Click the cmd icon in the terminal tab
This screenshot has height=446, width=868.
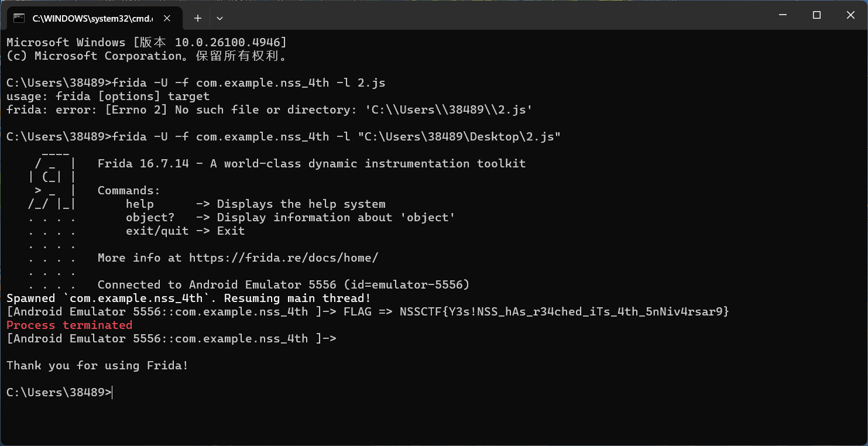coord(19,18)
